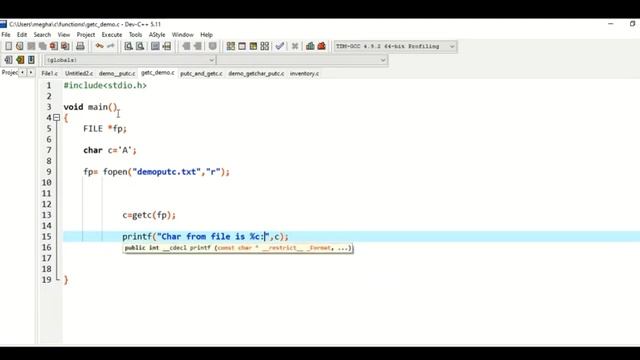The width and height of the screenshot is (640, 360).
Task: Open the AStyle menu
Action: [157, 35]
